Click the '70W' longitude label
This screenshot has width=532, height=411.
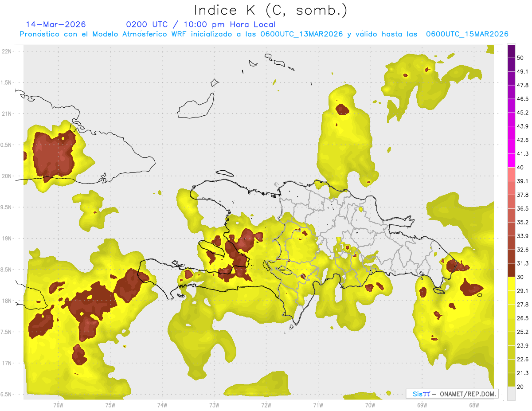pyautogui.click(x=370, y=405)
